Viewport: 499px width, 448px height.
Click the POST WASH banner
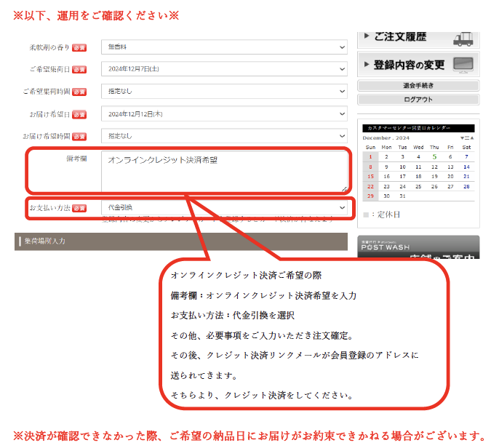(x=418, y=247)
